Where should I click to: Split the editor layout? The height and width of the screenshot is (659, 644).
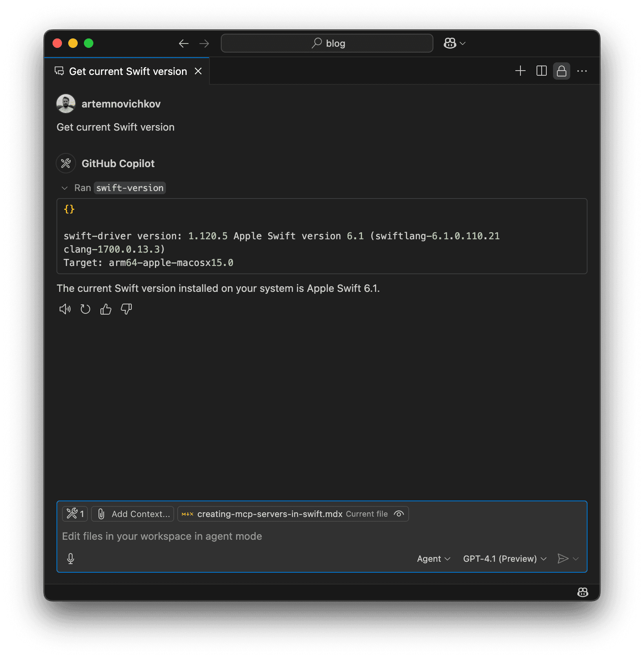pos(541,71)
